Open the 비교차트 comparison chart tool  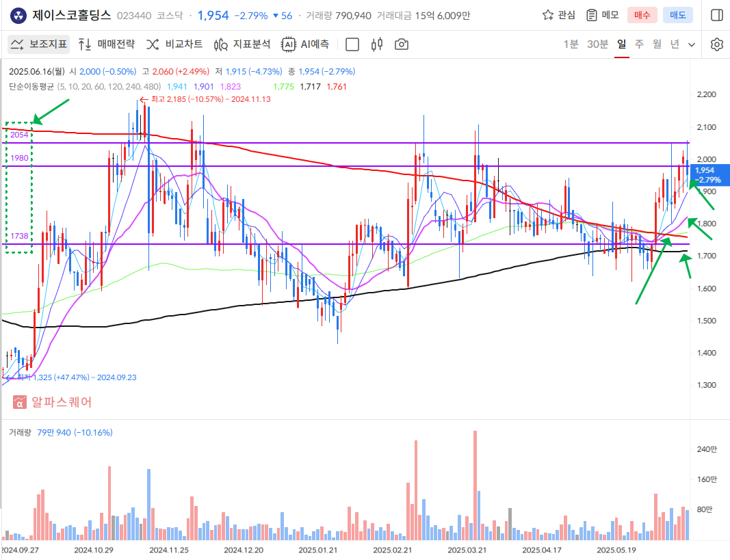174,44
